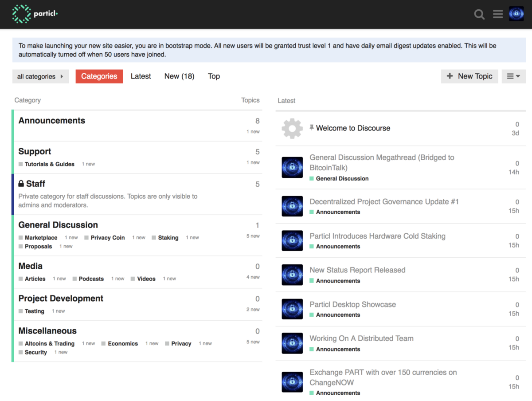Open the user avatar menu in header

pyautogui.click(x=516, y=14)
